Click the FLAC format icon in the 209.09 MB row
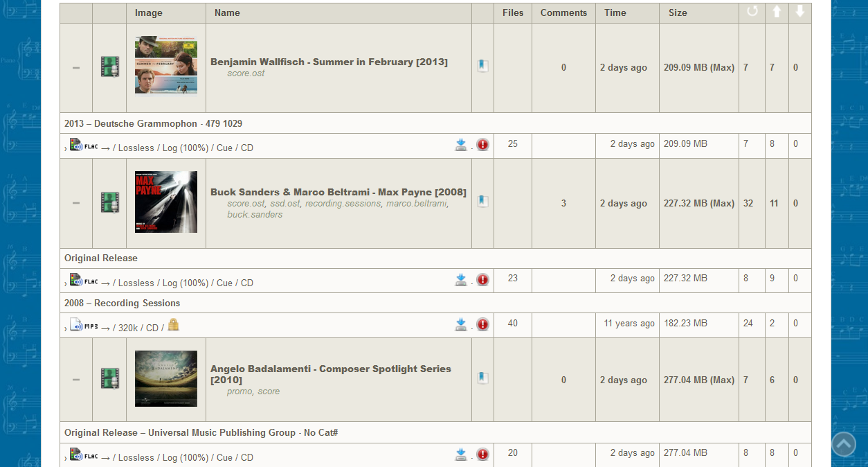This screenshot has height=467, width=868. click(84, 146)
